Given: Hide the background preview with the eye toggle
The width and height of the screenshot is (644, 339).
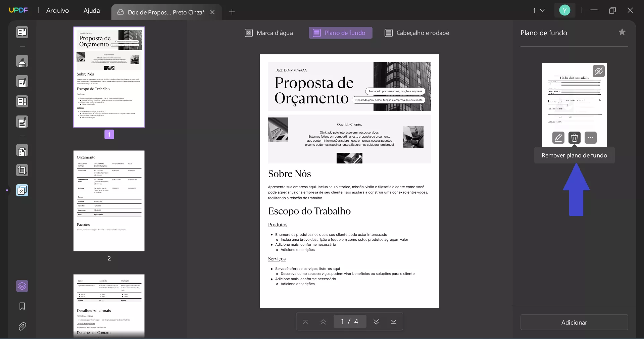Looking at the screenshot, I should 599,71.
